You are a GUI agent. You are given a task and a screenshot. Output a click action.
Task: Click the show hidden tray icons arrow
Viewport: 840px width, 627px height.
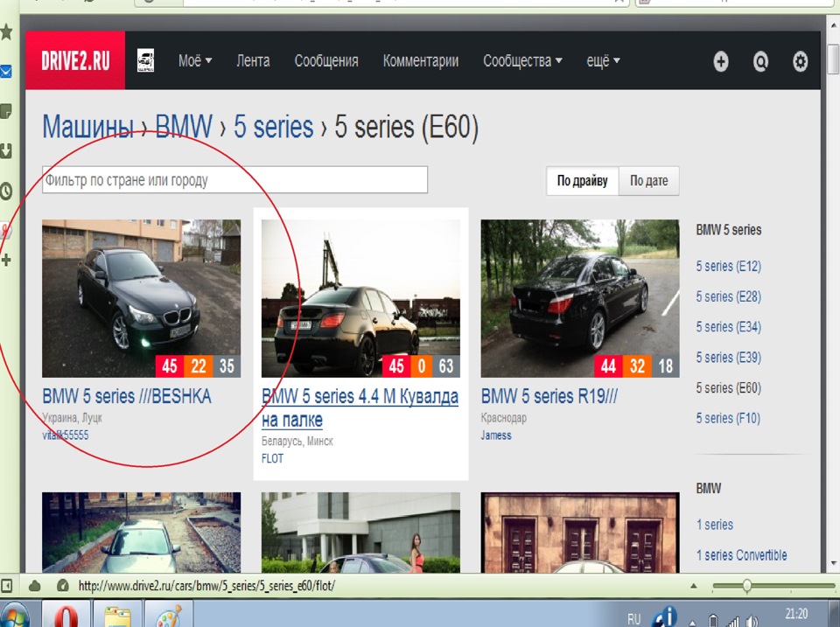click(x=693, y=624)
